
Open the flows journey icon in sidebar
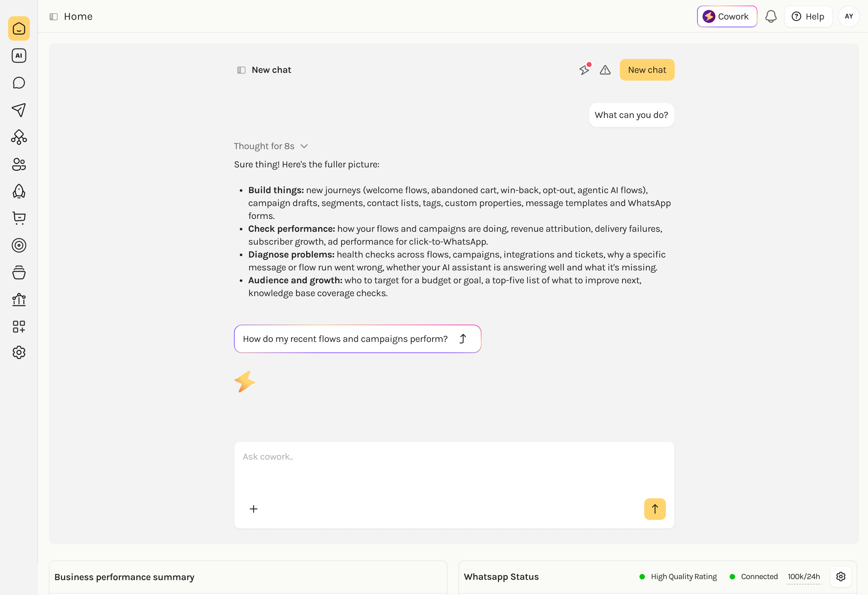[19, 137]
